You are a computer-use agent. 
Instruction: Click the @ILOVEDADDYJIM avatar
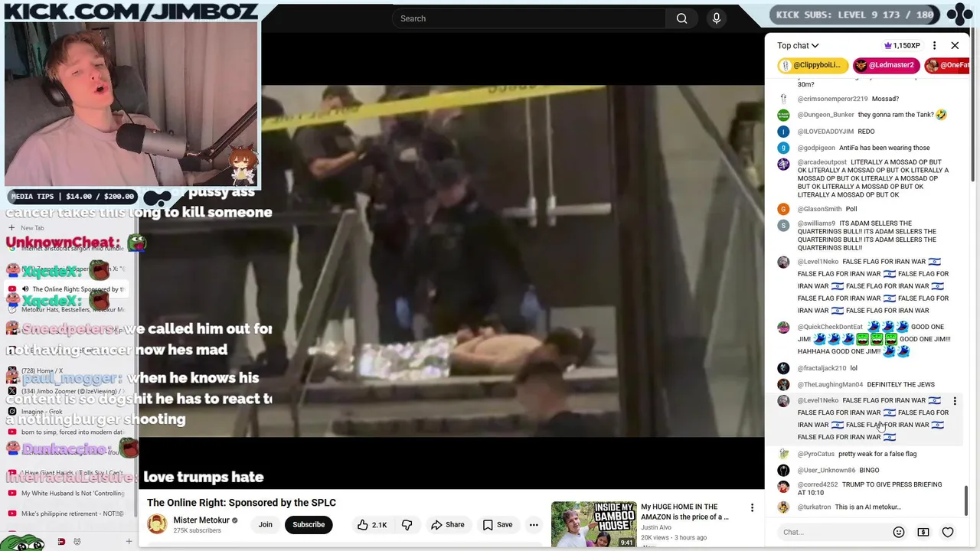click(x=783, y=132)
